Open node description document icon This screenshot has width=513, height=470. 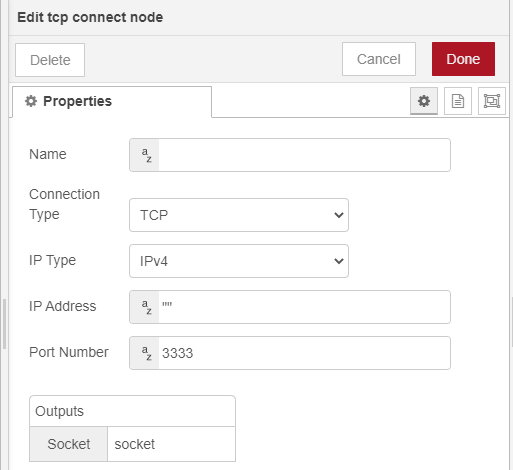[458, 101]
